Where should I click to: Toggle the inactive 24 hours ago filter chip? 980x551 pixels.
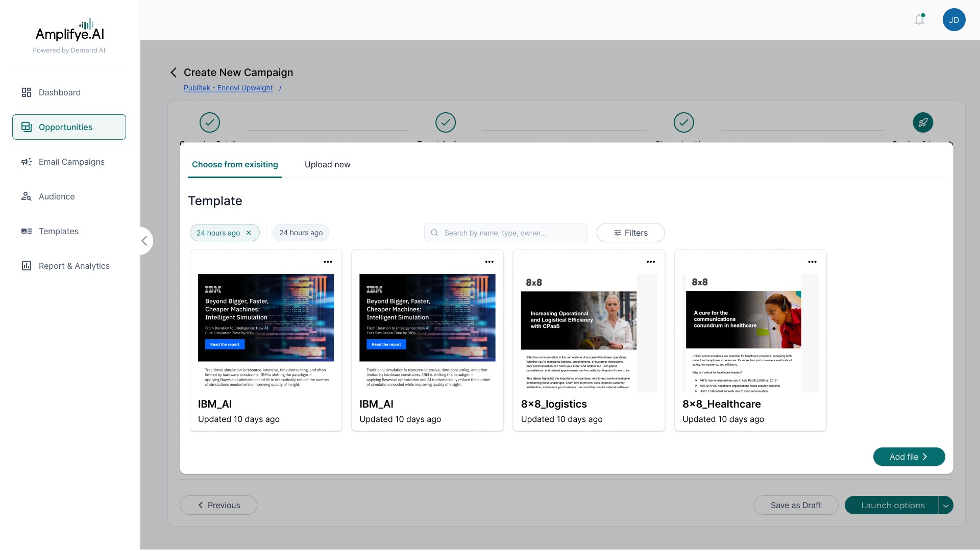pos(301,233)
